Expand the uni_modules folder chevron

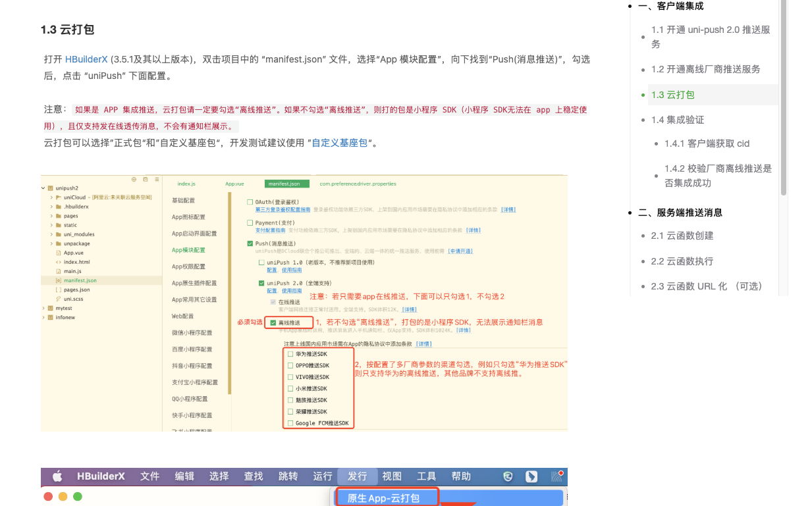pos(51,234)
